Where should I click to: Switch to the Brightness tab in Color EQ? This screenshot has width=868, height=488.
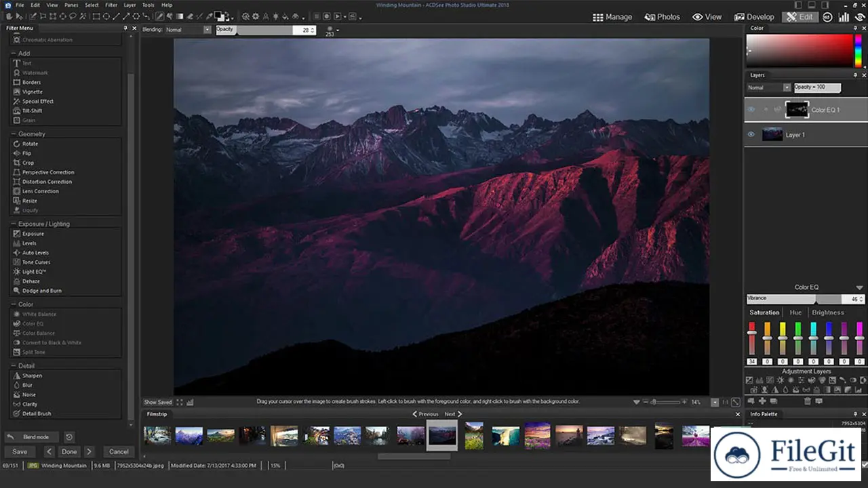tap(828, 312)
